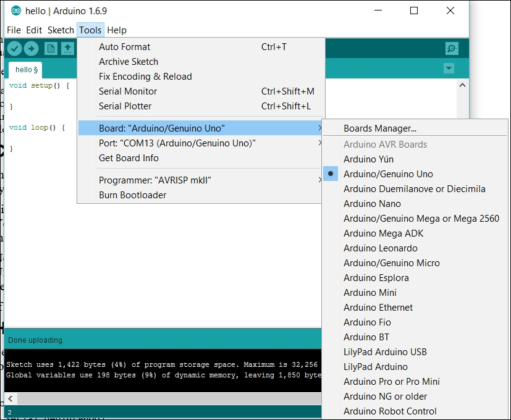511x420 pixels.
Task: Click the 'Global variables use 198 bytes' line
Action: coord(164,375)
